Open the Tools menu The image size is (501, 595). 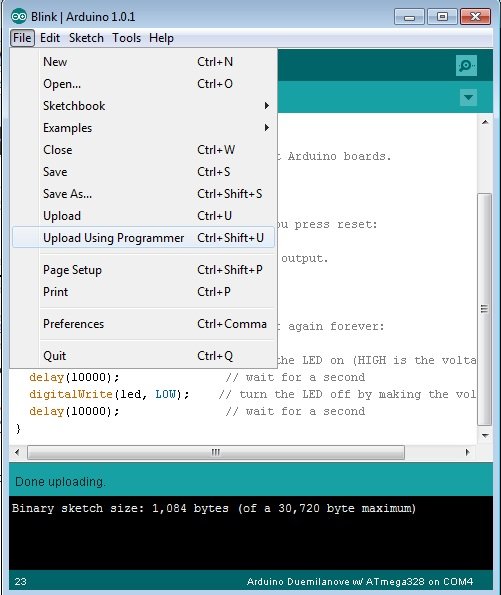126,38
